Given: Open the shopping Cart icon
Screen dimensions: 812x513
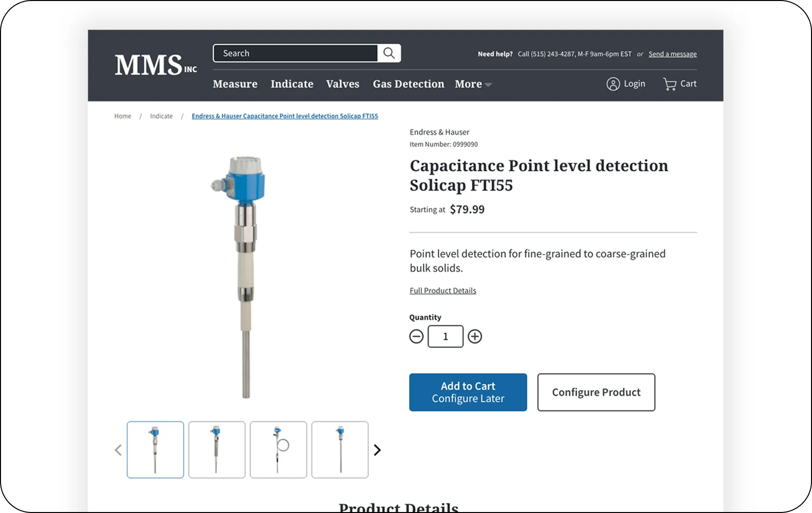Looking at the screenshot, I should click(669, 84).
